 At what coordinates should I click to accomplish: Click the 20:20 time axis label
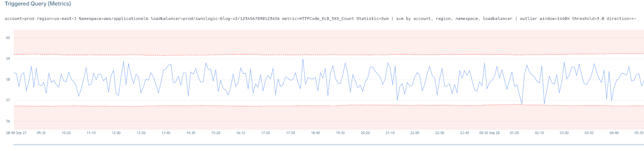click(x=365, y=133)
